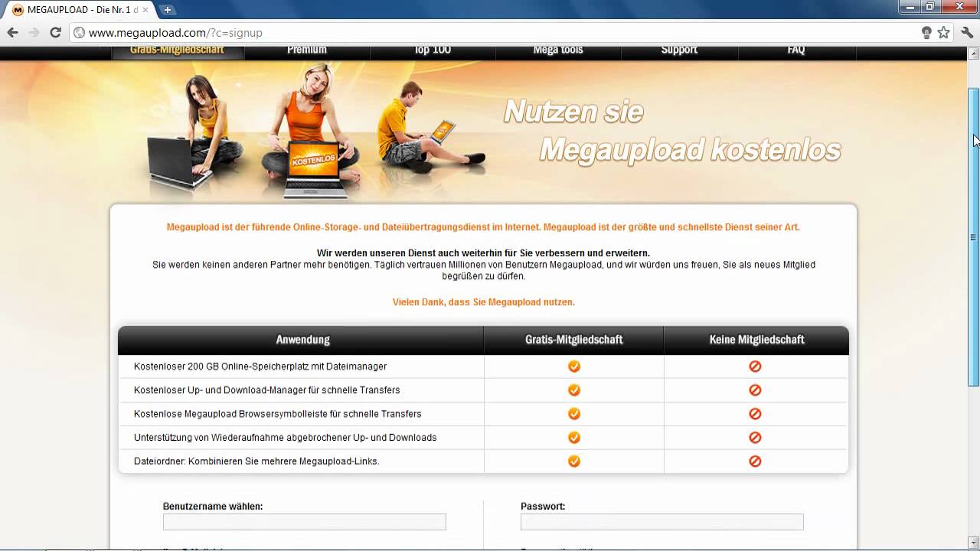
Task: Click checkmark for Browsersymbolleiste row
Action: [x=573, y=414]
